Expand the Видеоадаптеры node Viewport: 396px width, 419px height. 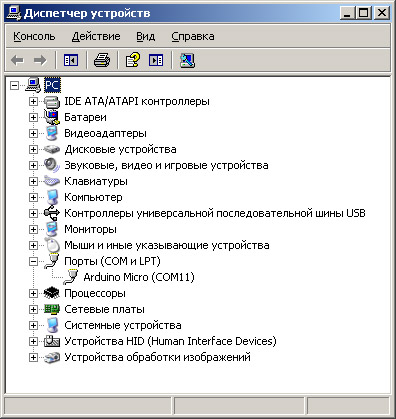click(x=33, y=133)
